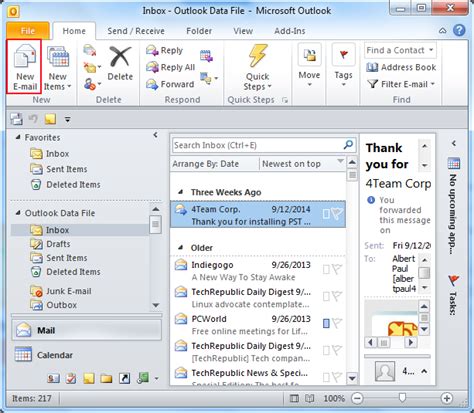Open Tasks from navigation icons

click(71, 378)
